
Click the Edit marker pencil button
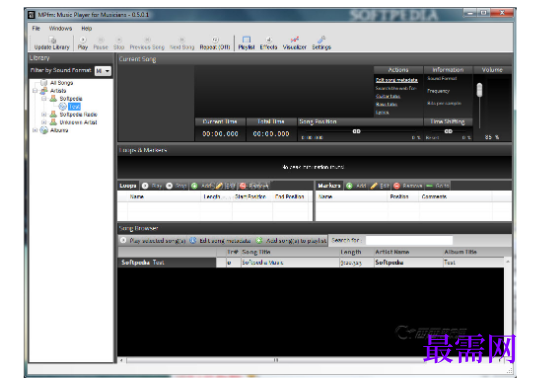[380, 186]
